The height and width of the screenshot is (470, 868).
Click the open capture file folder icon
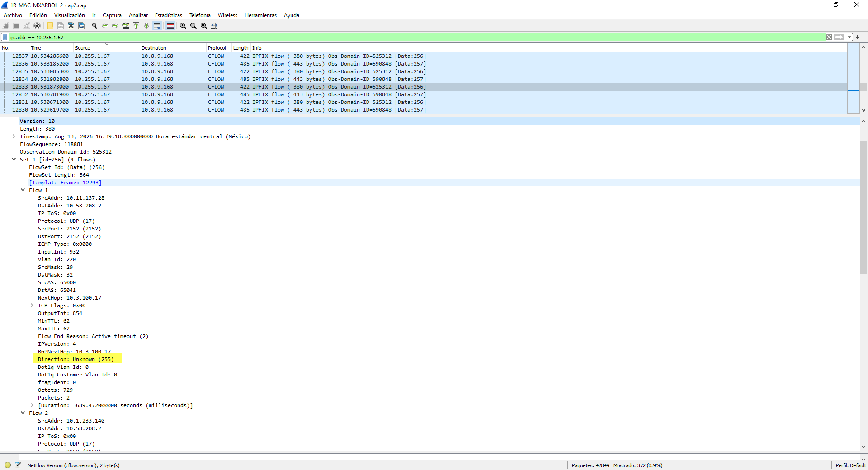tap(50, 26)
